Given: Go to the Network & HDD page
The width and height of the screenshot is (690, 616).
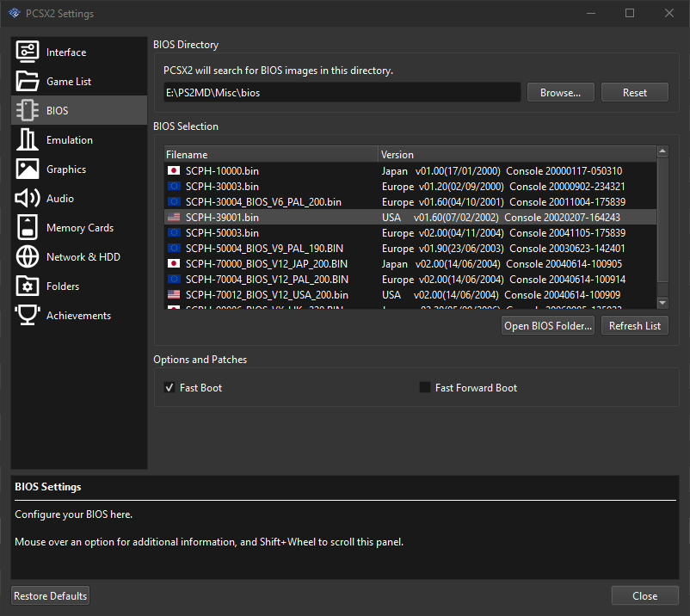Looking at the screenshot, I should [x=79, y=257].
